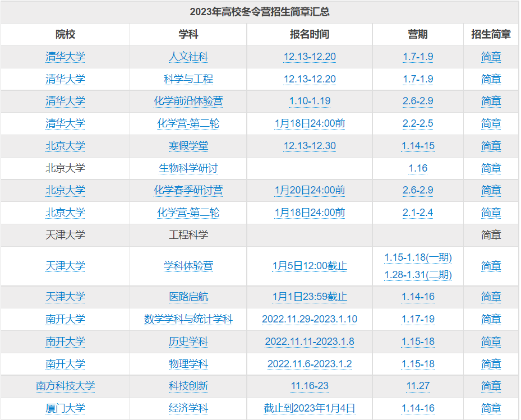Click the 招生简章 column header
Screen dimensions: 521x420
coord(491,34)
